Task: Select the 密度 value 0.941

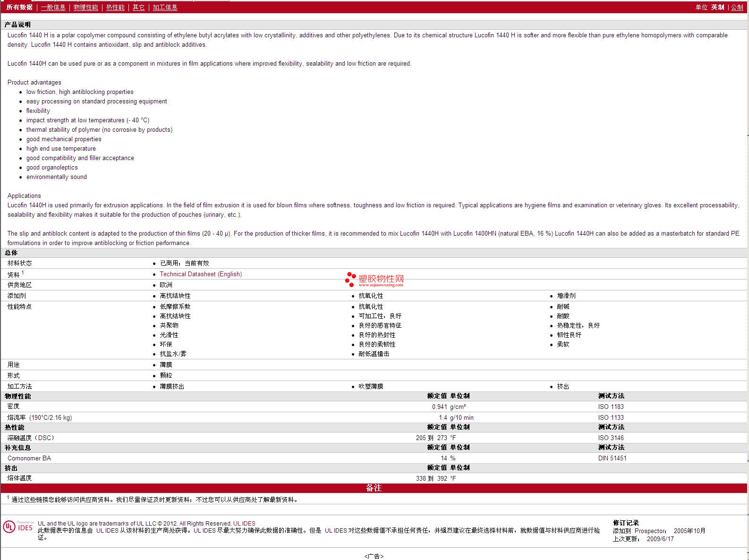Action: point(439,407)
